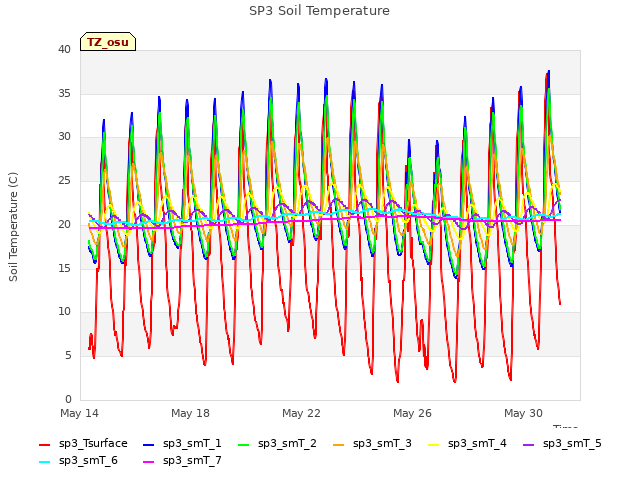Click the red sp3_Tsurface legend color marker
The width and height of the screenshot is (640, 480).
coord(44,445)
